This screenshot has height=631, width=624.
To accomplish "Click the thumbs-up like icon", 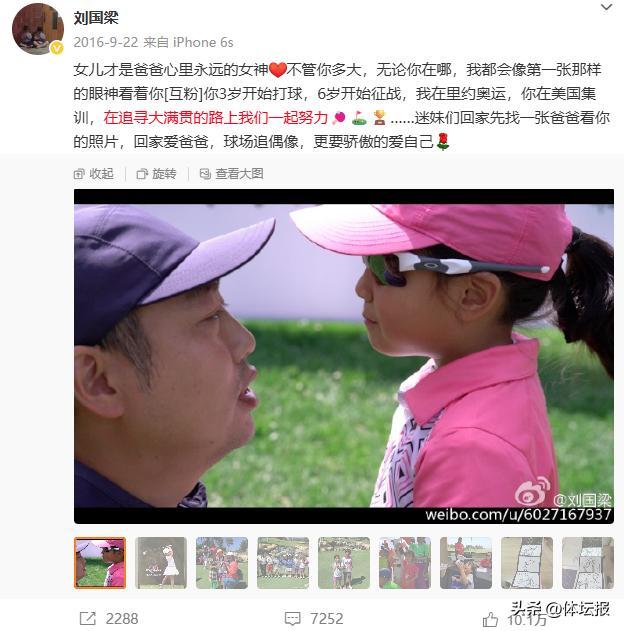I will pos(490,619).
